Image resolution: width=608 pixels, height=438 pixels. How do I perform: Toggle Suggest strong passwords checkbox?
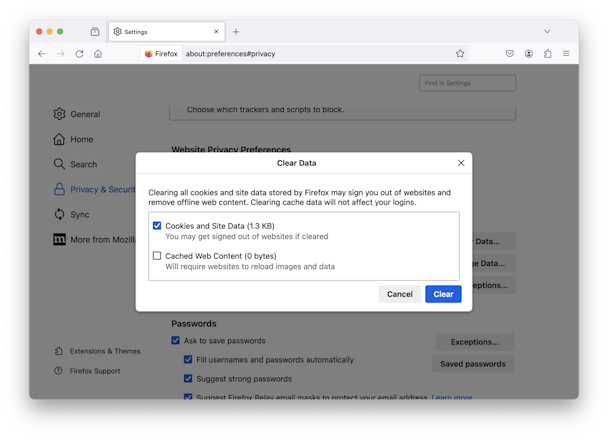(x=188, y=379)
